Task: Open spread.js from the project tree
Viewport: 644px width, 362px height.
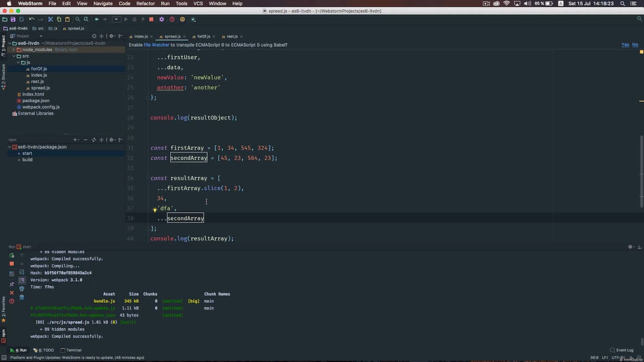Action: click(40, 88)
